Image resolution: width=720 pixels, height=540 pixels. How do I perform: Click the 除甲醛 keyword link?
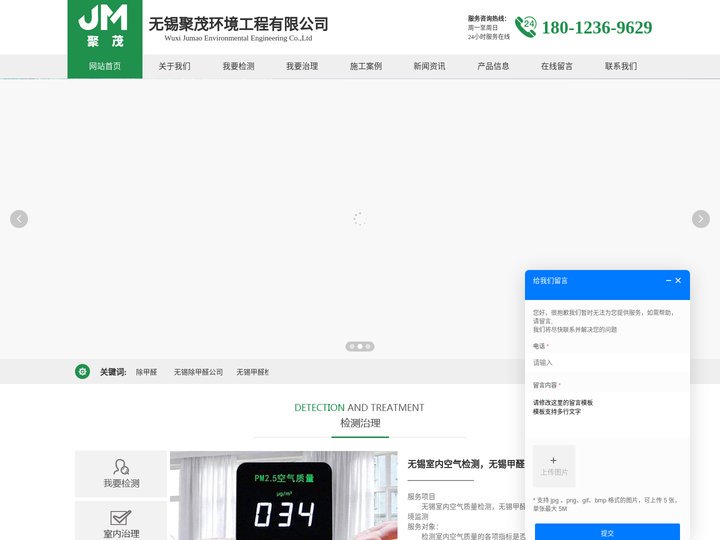[146, 372]
